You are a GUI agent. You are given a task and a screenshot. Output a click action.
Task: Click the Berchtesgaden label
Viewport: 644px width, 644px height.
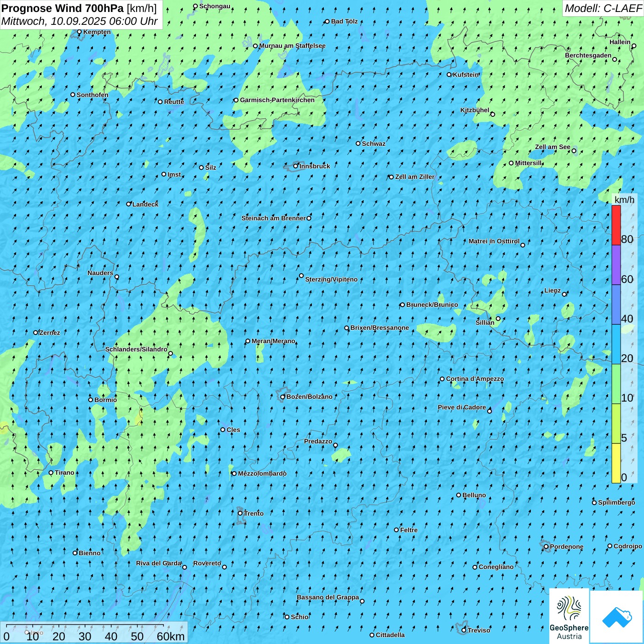point(588,55)
